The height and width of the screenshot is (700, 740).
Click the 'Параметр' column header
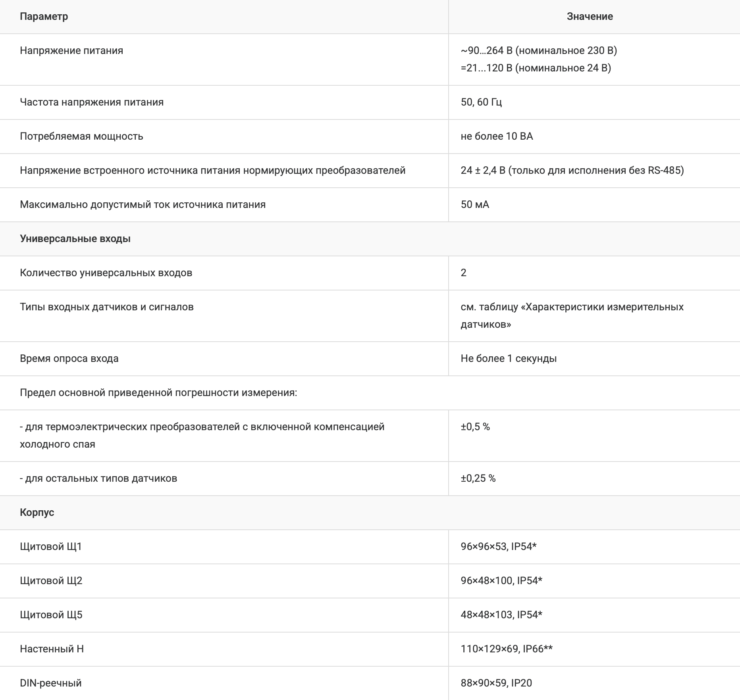coord(44,17)
